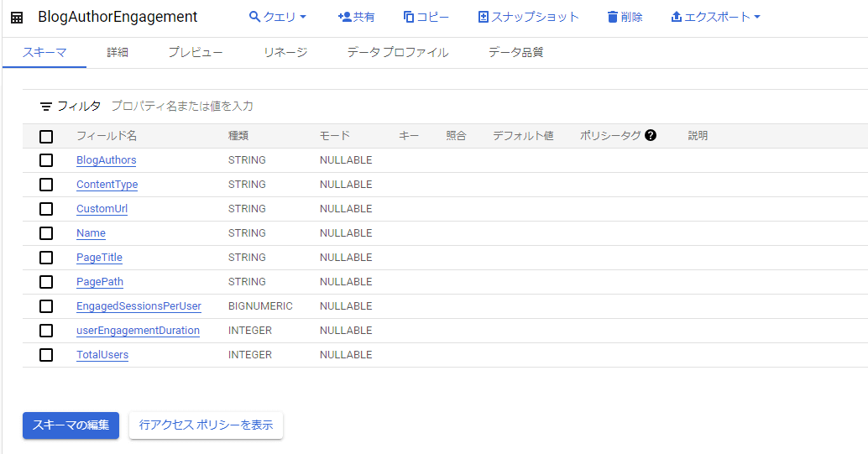
Task: Click the export (エクスポート) upload icon
Action: coord(677,17)
